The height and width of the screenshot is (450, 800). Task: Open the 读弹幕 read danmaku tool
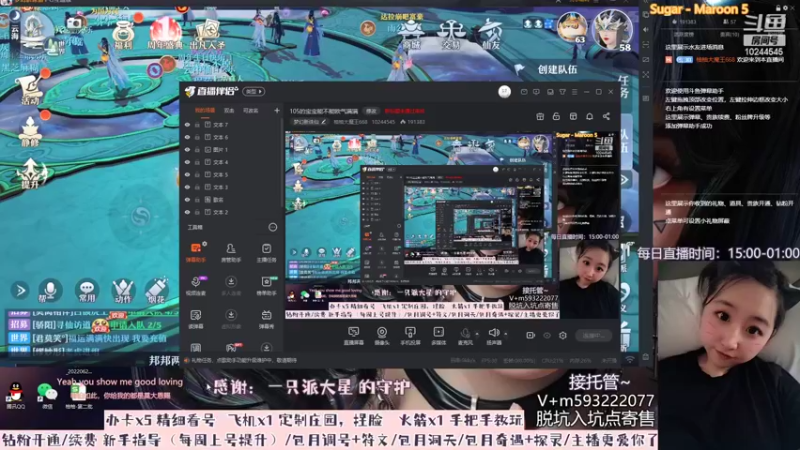coord(196,318)
